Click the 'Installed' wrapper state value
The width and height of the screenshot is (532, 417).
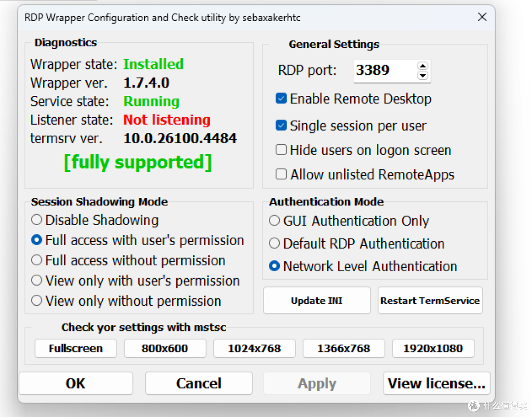pos(153,64)
